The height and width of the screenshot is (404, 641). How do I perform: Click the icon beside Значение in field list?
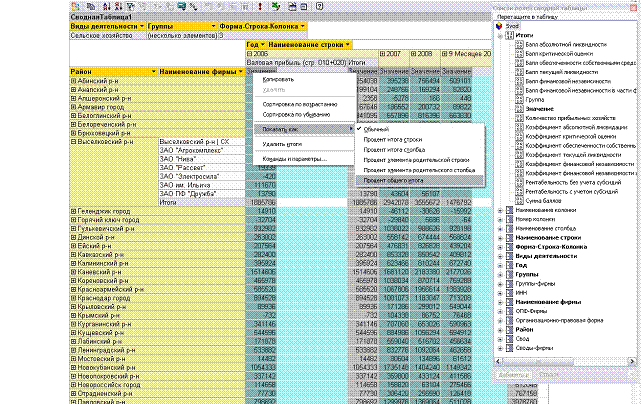click(519, 109)
